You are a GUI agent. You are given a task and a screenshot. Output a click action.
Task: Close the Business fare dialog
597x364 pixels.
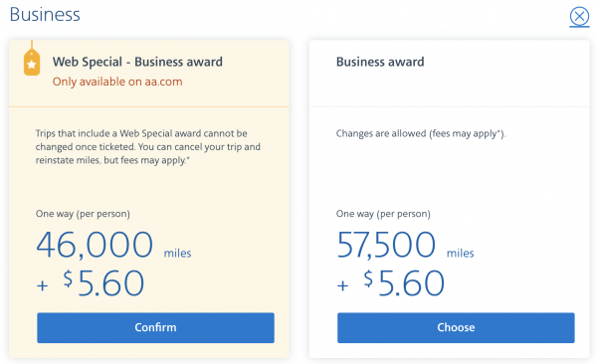(x=579, y=17)
